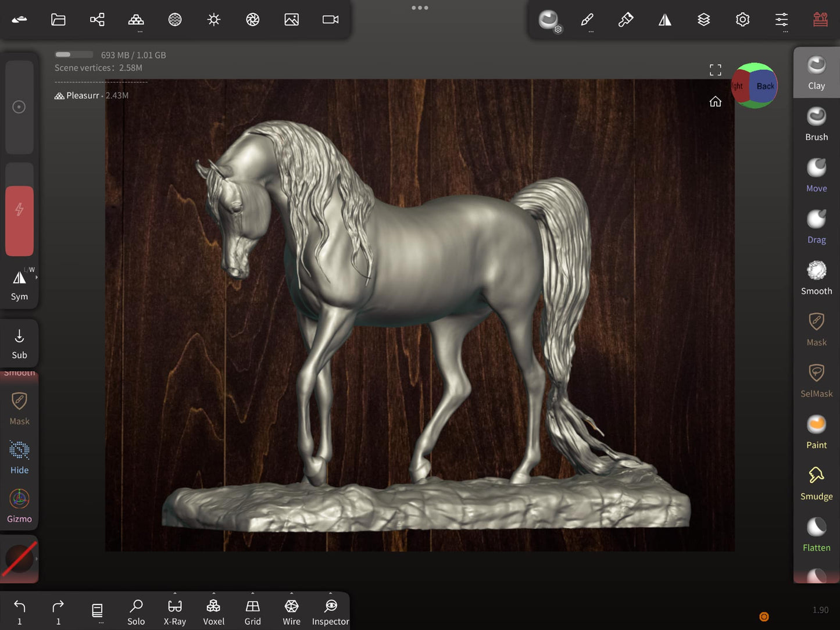
Task: Open the Stroke brush menu
Action: (x=587, y=20)
